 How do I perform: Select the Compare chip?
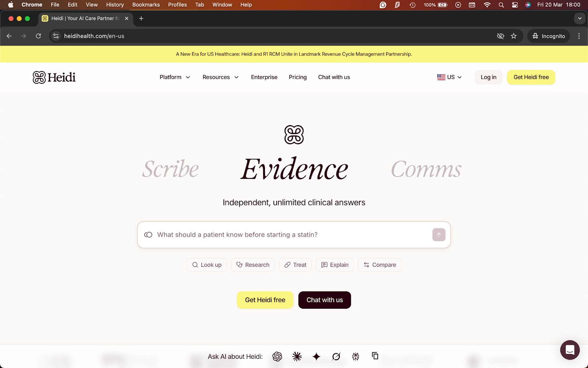click(x=380, y=265)
